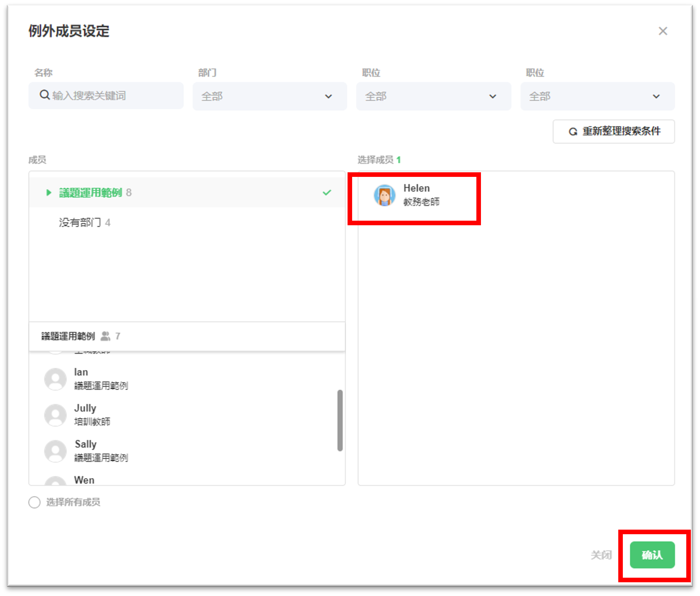Click Jully's avatar icon
This screenshot has height=596, width=700.
point(55,415)
